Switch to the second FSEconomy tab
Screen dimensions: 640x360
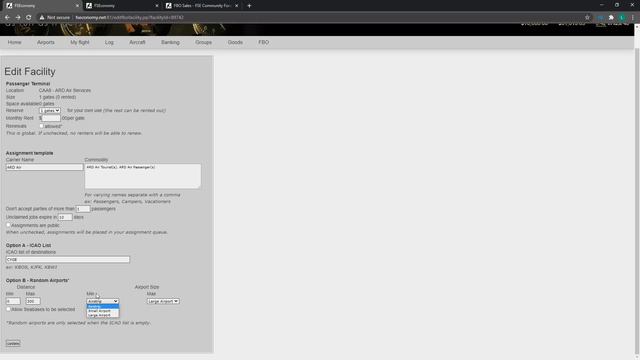coord(122,6)
